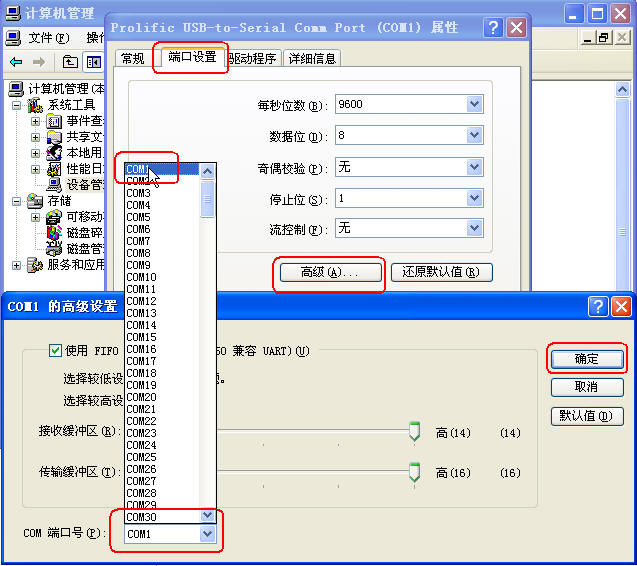Click the 接收缓冲区 receive buffer slider handle
The height and width of the screenshot is (566, 637).
coord(414,432)
